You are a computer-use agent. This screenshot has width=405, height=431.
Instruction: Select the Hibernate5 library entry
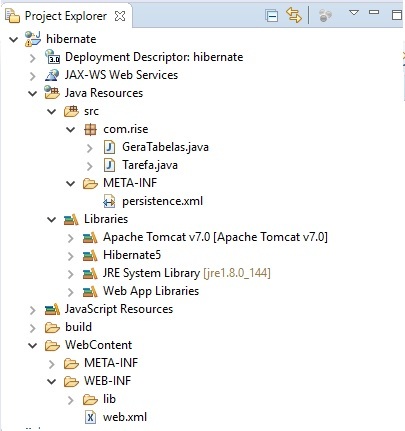132,255
